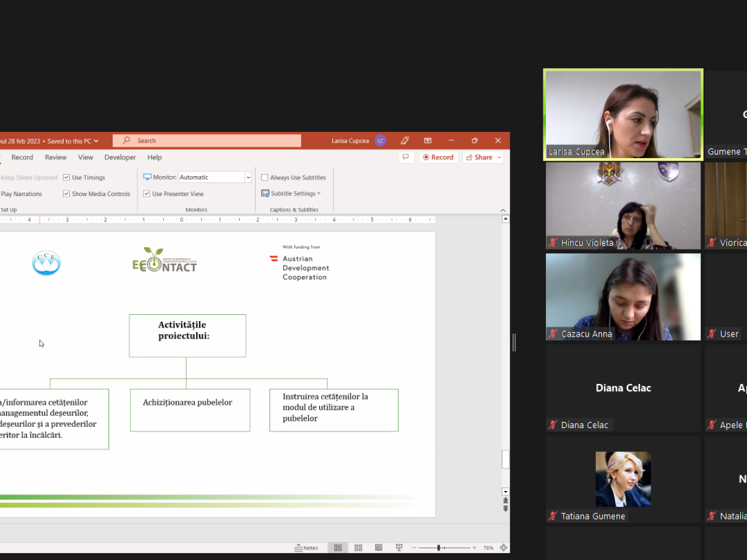Click the scrollbar up arrow of slide pane
The width and height of the screenshot is (747, 560).
pyautogui.click(x=505, y=219)
